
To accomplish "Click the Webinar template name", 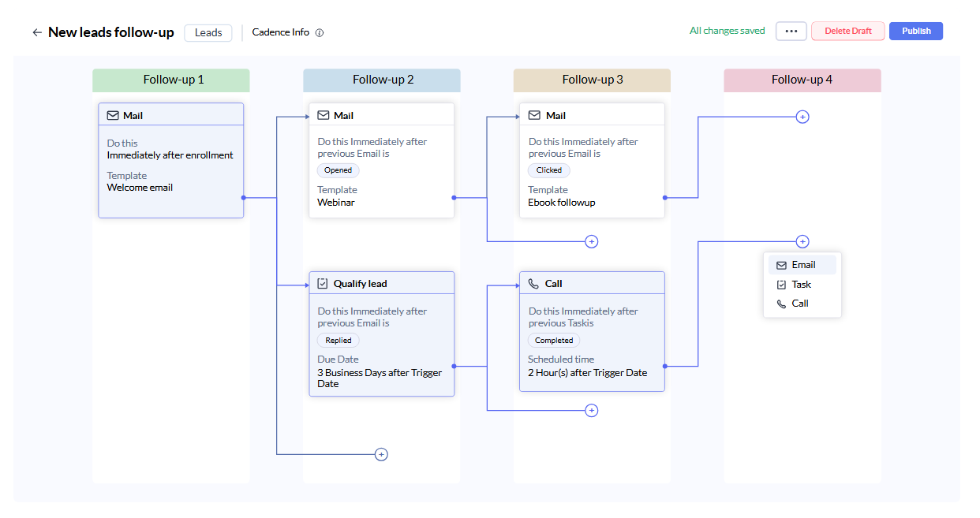I will (336, 203).
